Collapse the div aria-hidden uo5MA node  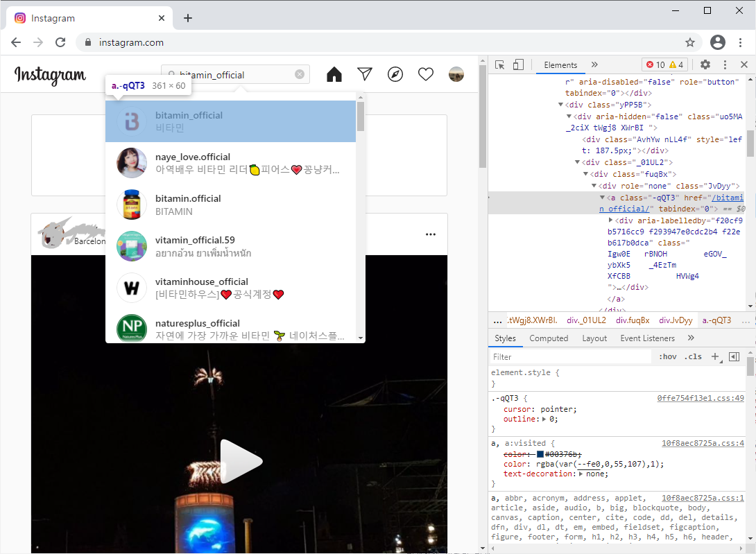point(569,116)
